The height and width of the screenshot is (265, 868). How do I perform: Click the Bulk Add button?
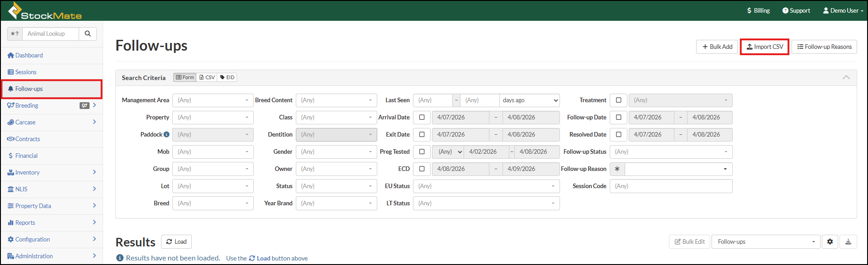pos(717,47)
